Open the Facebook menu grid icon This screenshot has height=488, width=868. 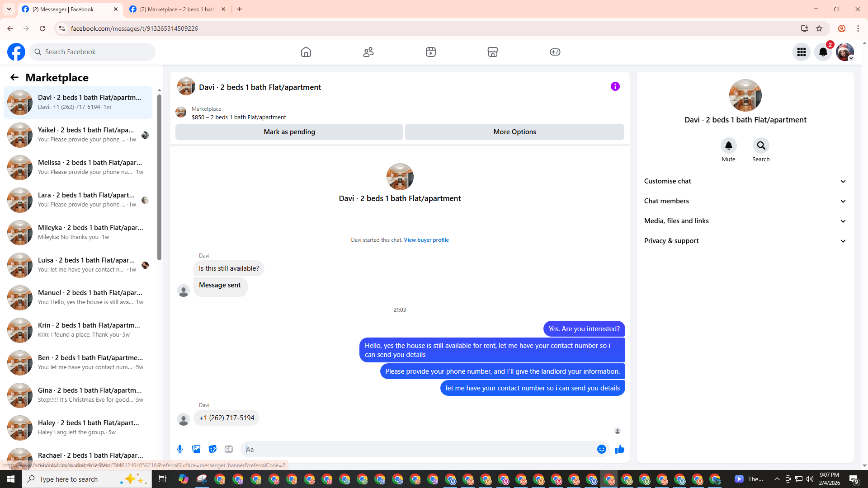click(801, 52)
